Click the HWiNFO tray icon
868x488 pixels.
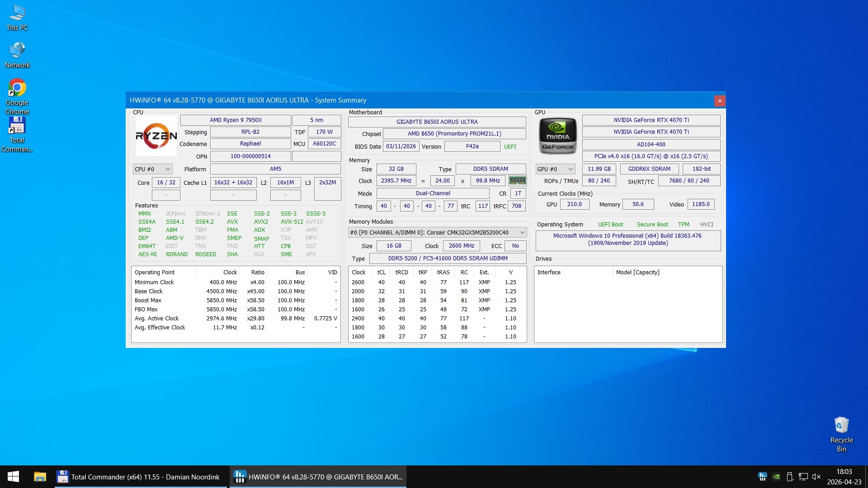(x=762, y=477)
